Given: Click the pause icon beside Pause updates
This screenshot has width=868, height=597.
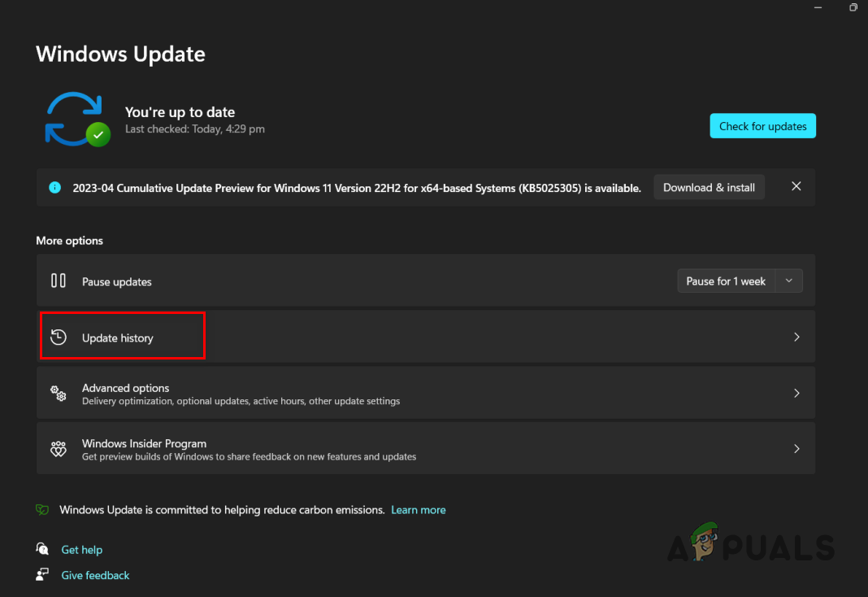Looking at the screenshot, I should click(x=59, y=281).
